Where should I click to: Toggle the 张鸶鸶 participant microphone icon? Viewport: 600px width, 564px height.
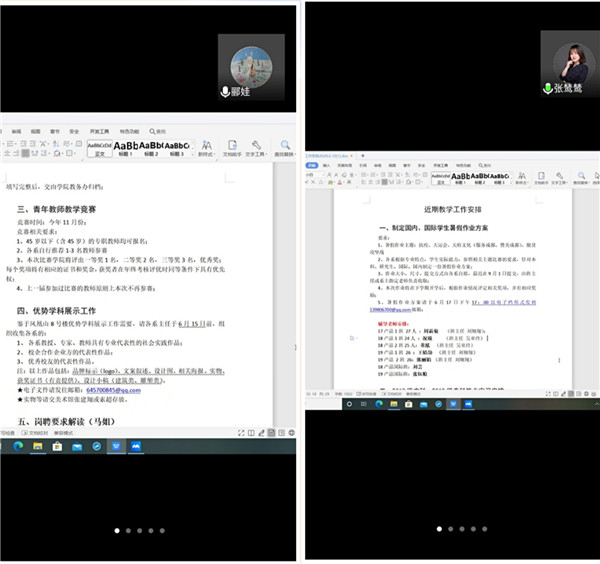pyautogui.click(x=548, y=88)
